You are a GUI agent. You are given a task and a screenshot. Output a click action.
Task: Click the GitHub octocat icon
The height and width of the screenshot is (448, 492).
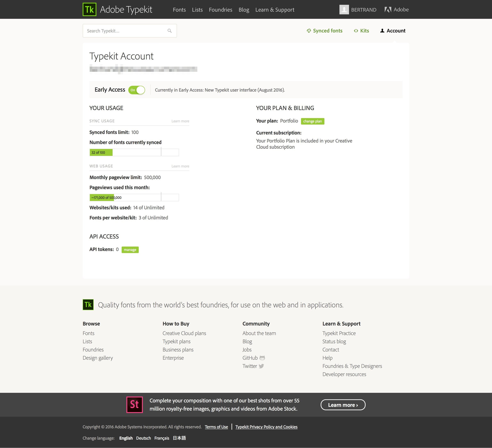coord(262,358)
